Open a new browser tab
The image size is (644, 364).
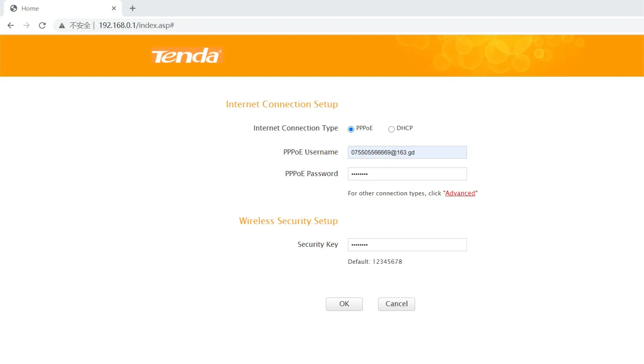tap(132, 8)
